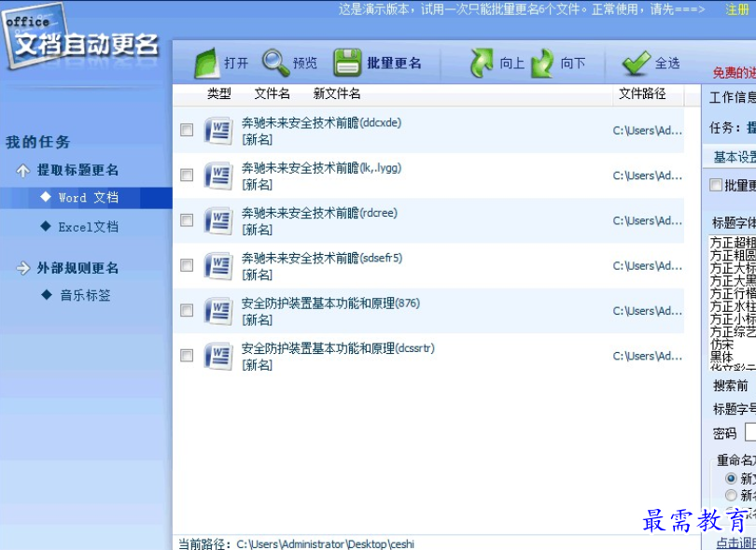Tick the checkbox for file (rdcree)
Screen dimensions: 756x550
point(187,220)
